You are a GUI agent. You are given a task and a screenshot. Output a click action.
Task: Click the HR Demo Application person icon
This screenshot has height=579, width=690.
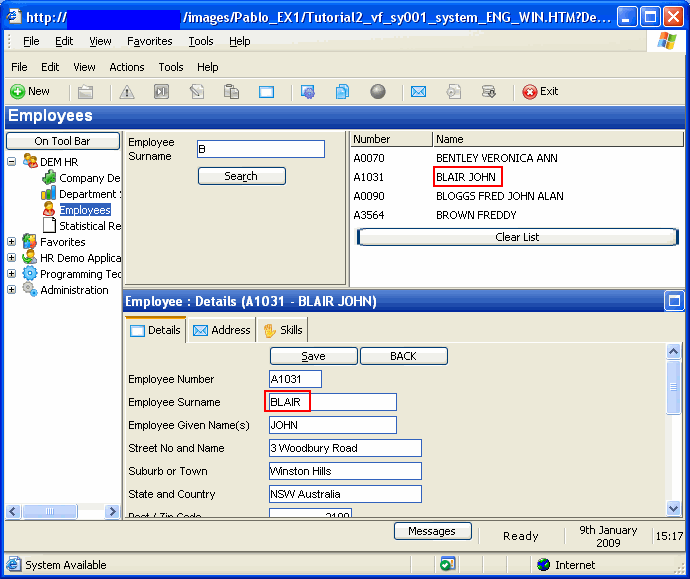29,257
